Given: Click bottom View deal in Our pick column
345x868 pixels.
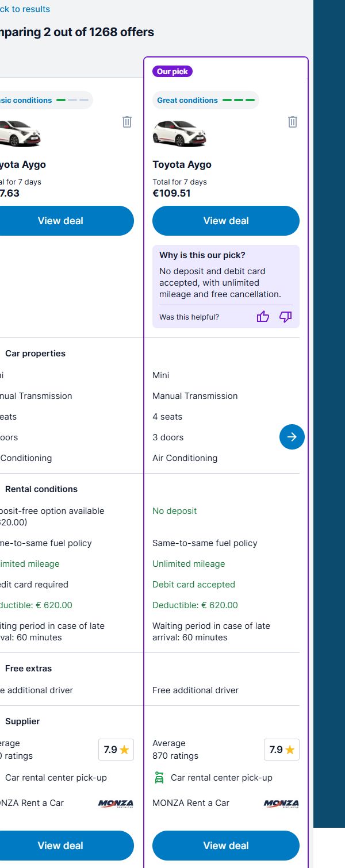Looking at the screenshot, I should [226, 846].
